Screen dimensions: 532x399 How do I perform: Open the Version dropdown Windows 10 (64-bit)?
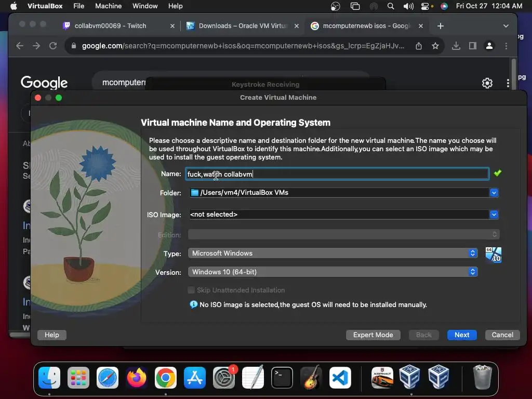333,272
